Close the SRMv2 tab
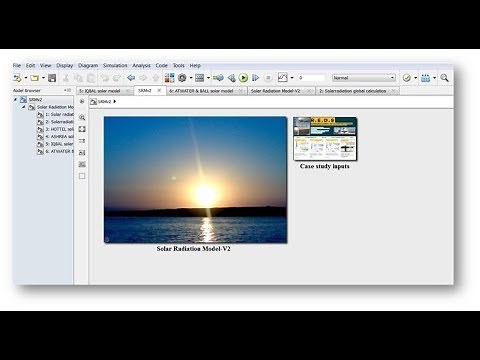 point(159,90)
